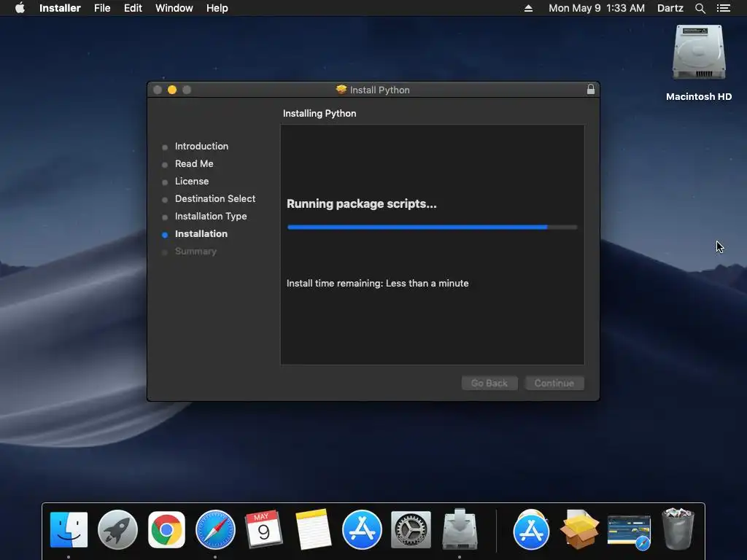
Task: Select the Destination Select step
Action: [x=215, y=198]
